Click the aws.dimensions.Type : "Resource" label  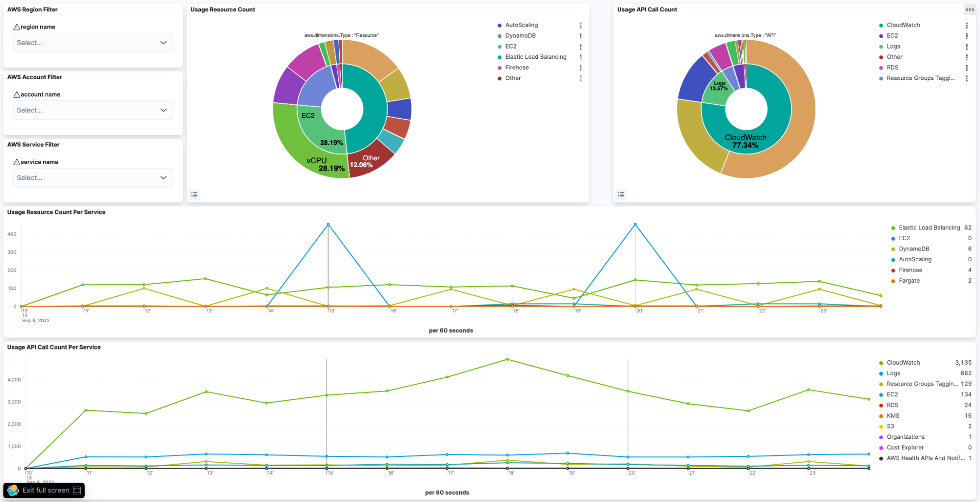[x=341, y=35]
